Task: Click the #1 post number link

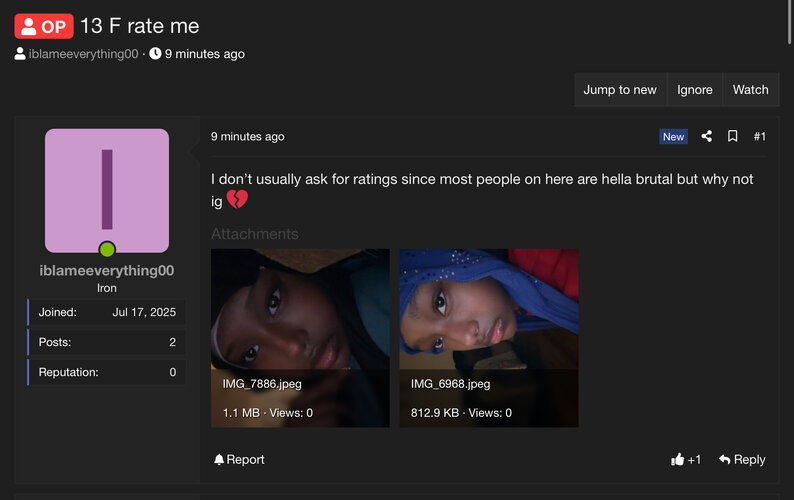Action: [759, 136]
